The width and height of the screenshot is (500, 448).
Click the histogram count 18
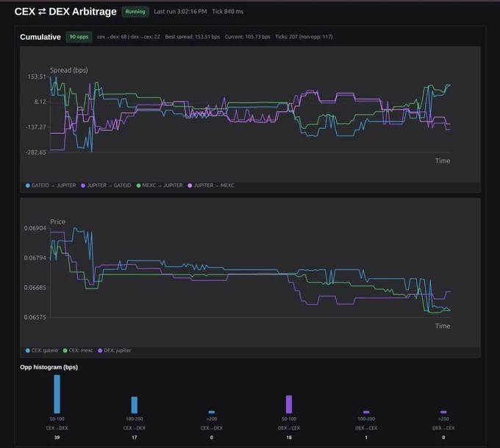pos(289,438)
